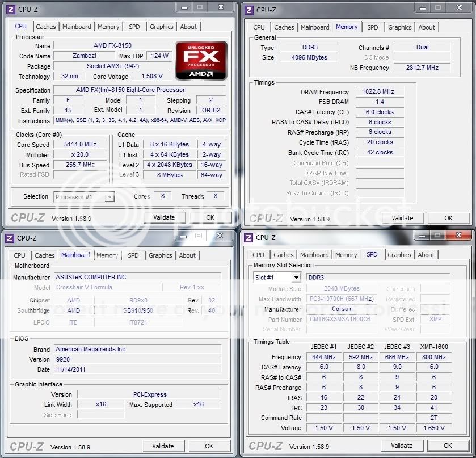The height and width of the screenshot is (458, 476).
Task: Click Validate in the Processor window
Action: pos(164,217)
